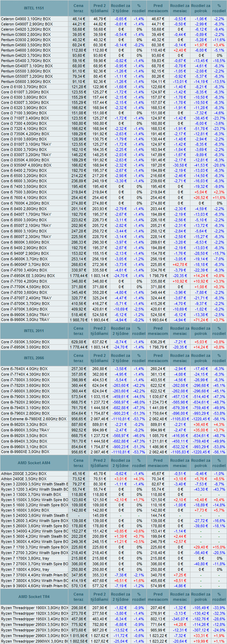The image size is (227, 644).
Task: Select the -43,7% value in Ryzen 3 1200 row
Action: pyautogui.click(x=219, y=489)
